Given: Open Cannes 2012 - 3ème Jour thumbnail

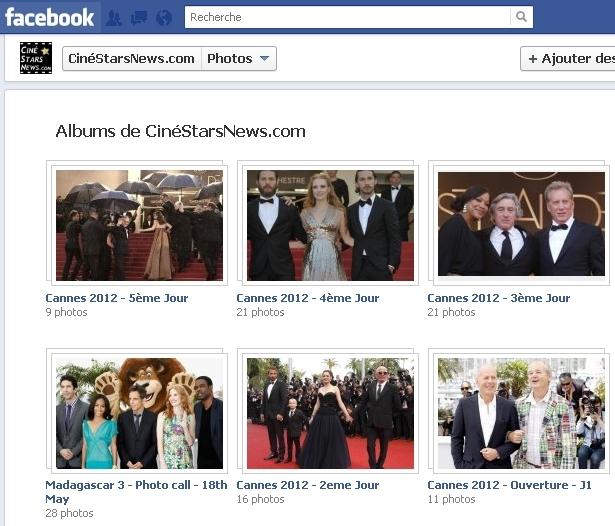Looking at the screenshot, I should 520,225.
